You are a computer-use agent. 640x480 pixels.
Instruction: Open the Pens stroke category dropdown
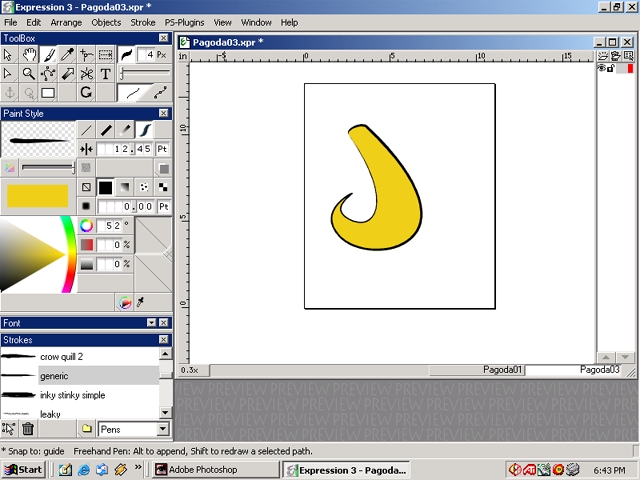[x=163, y=429]
